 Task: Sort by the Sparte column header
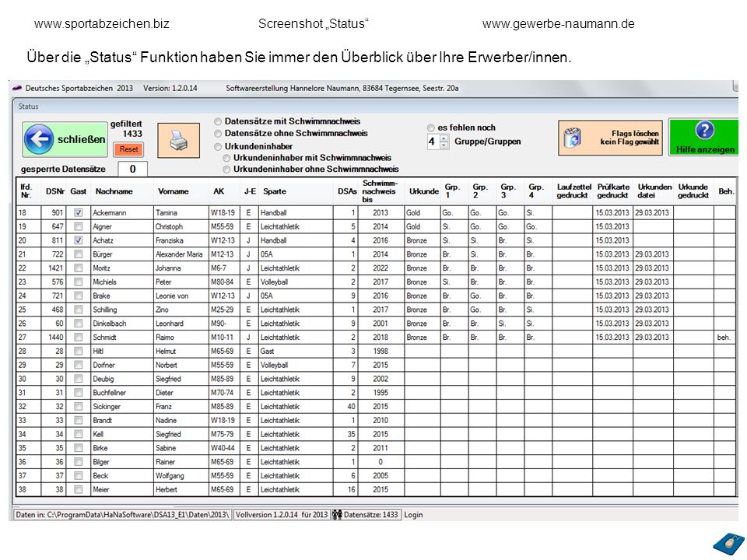[x=296, y=191]
